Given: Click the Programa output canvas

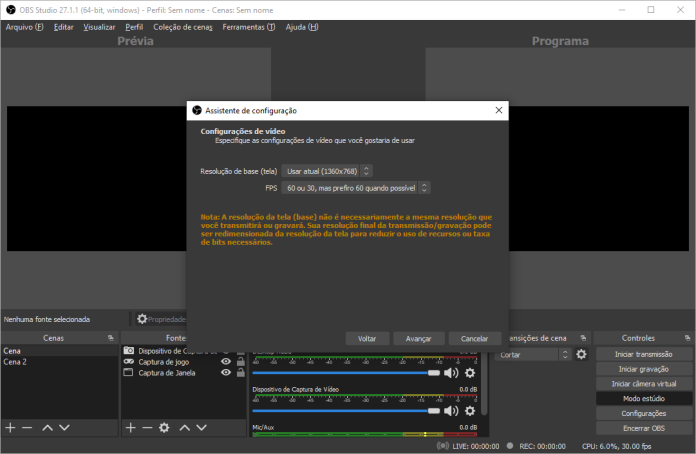Looking at the screenshot, I should tap(599, 178).
